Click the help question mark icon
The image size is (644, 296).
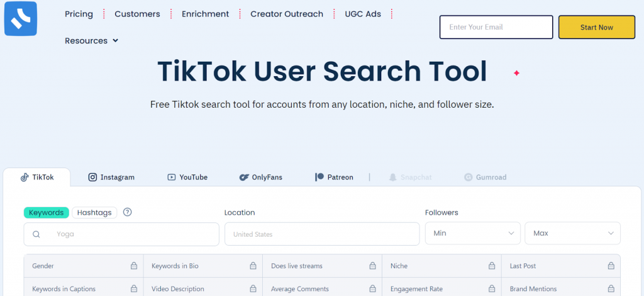point(127,212)
